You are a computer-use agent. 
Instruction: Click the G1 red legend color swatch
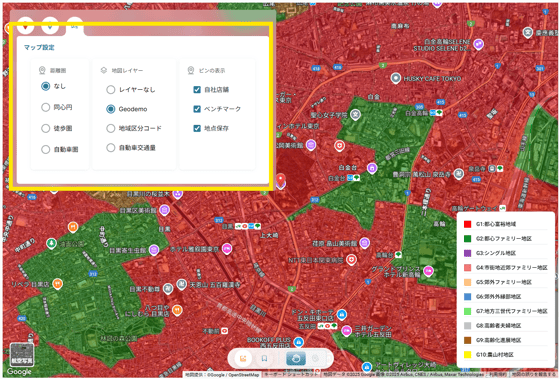468,224
